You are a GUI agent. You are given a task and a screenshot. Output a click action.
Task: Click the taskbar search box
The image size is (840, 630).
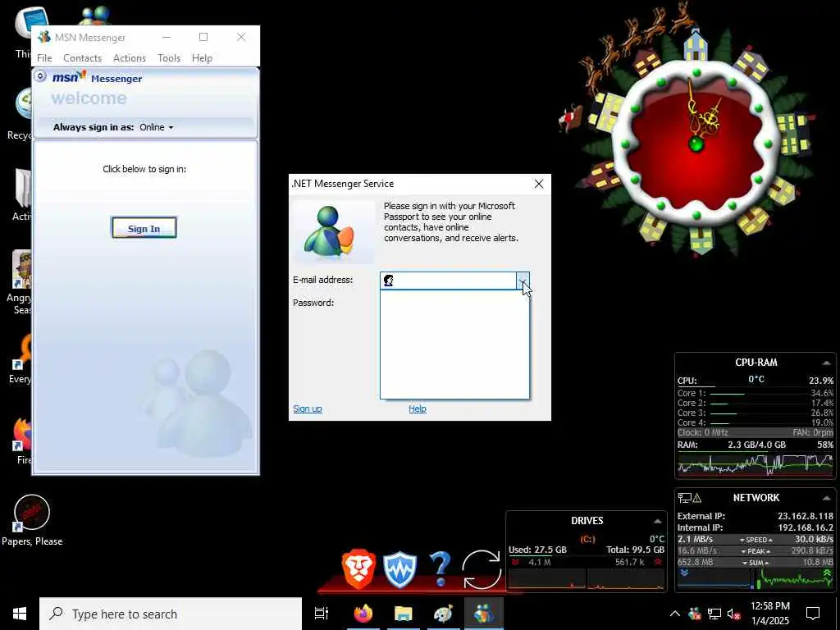[x=171, y=614]
